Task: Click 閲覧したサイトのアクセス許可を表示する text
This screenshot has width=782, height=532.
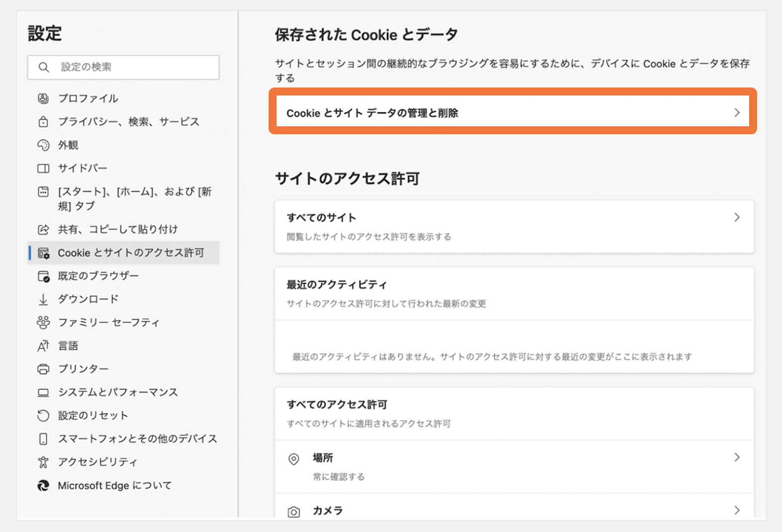Action: click(369, 237)
